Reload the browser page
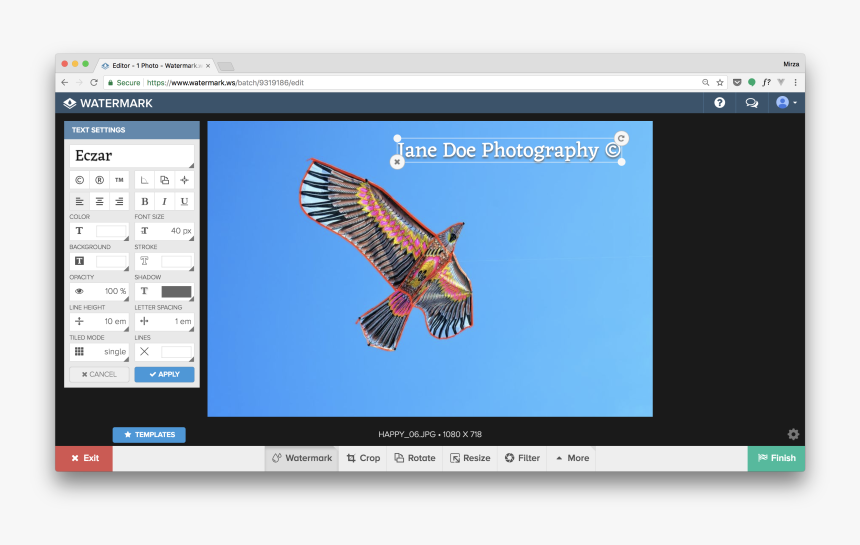Viewport: 860px width, 545px height. (94, 82)
